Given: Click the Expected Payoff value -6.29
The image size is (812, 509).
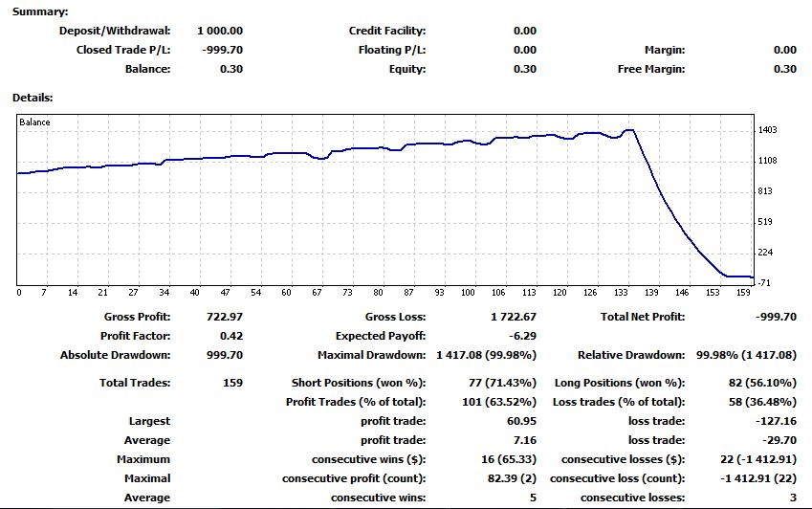Looking at the screenshot, I should click(x=522, y=336).
